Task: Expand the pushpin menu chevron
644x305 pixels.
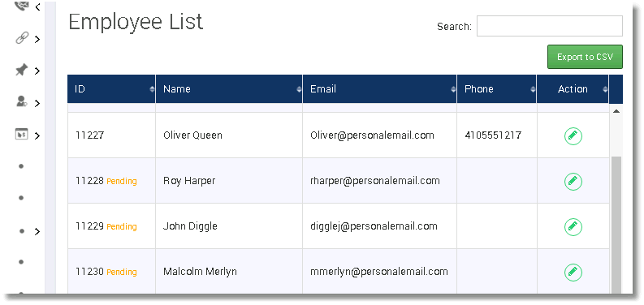Action: click(37, 71)
